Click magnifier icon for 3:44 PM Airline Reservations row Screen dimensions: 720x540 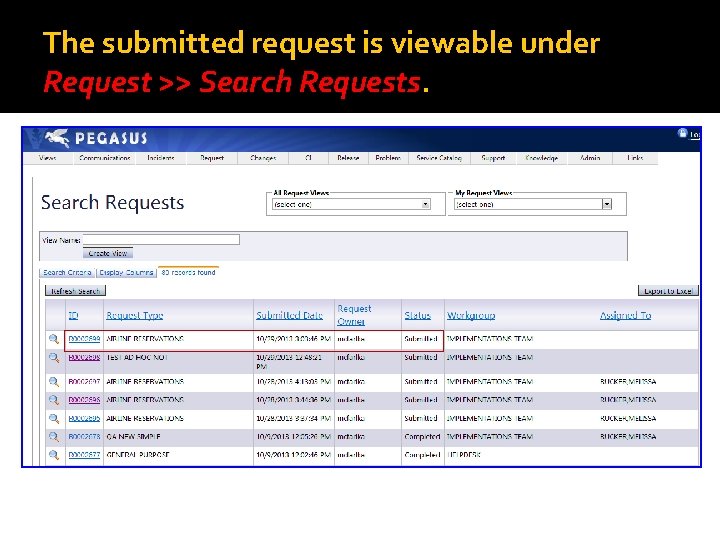tap(54, 400)
